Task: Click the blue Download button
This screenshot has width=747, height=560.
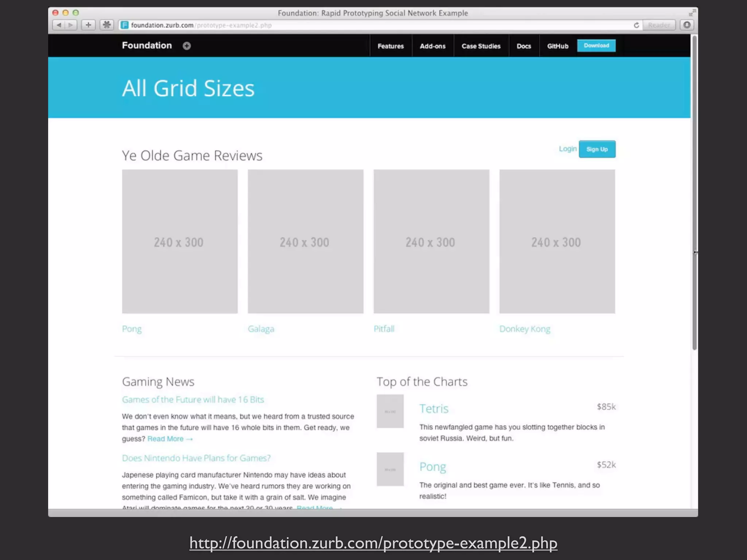Action: (x=596, y=46)
